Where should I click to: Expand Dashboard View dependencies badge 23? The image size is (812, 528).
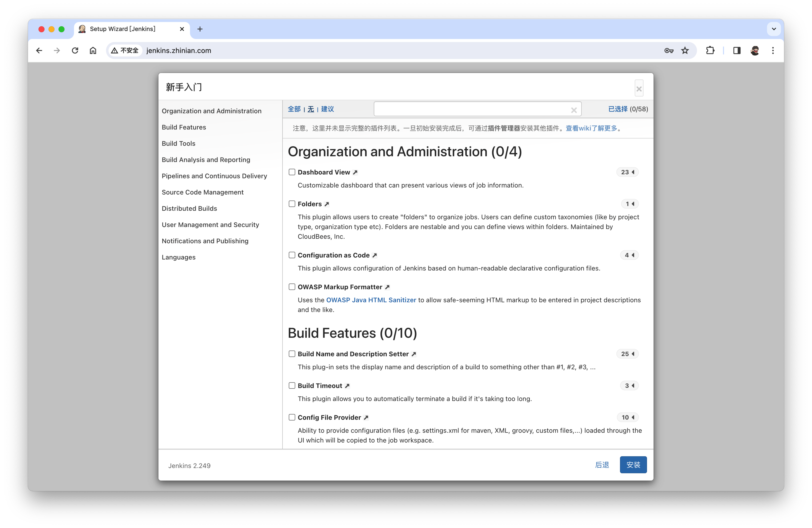(x=627, y=172)
